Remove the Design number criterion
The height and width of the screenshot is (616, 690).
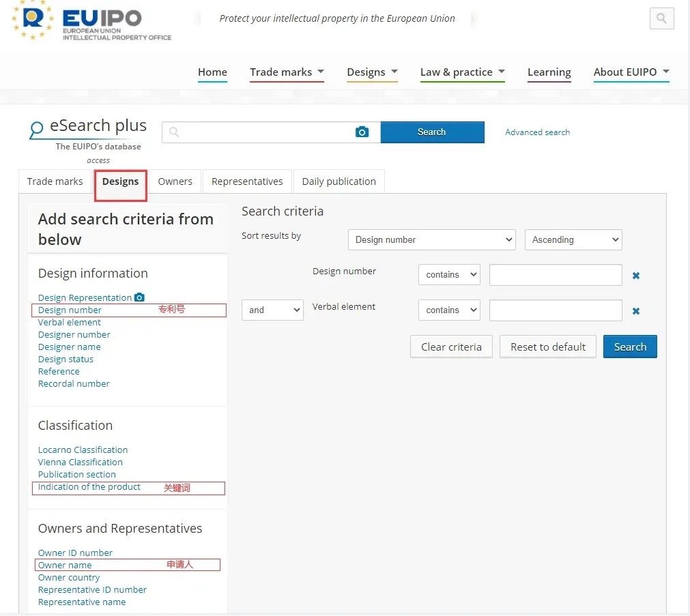coord(636,276)
